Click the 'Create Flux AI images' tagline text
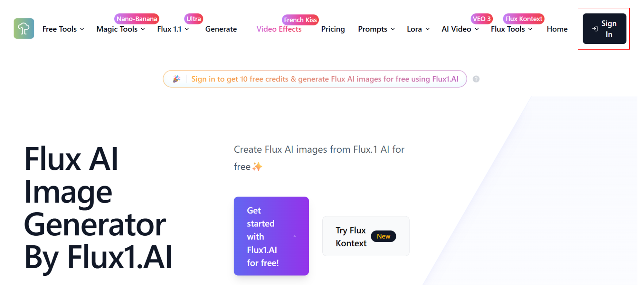Viewport: 644px width, 285px height. [x=319, y=158]
